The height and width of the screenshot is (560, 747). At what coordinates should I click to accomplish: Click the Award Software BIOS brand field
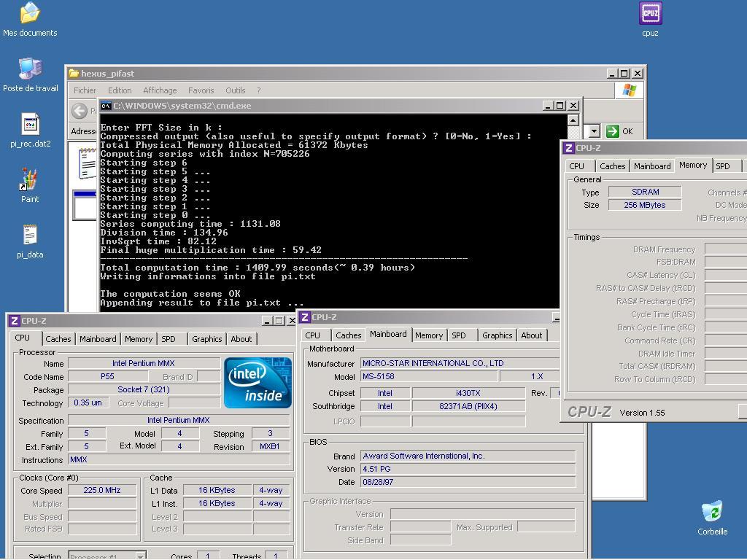tap(468, 456)
